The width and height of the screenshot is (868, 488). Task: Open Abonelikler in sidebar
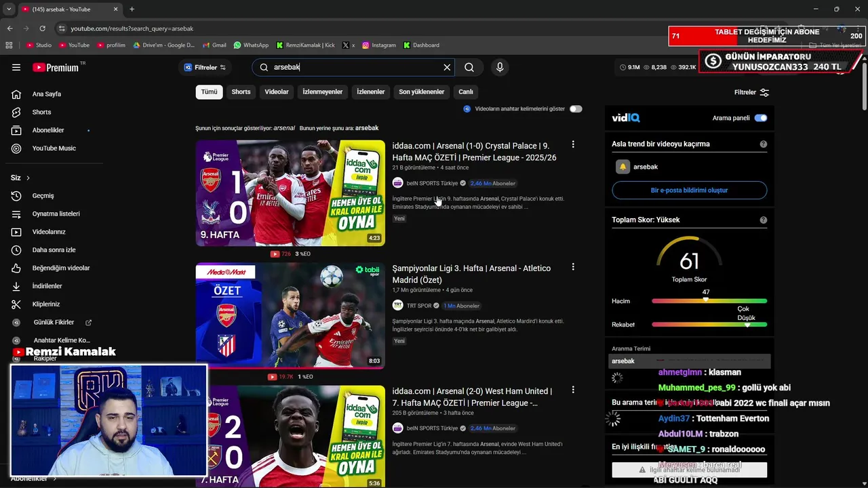coord(48,130)
